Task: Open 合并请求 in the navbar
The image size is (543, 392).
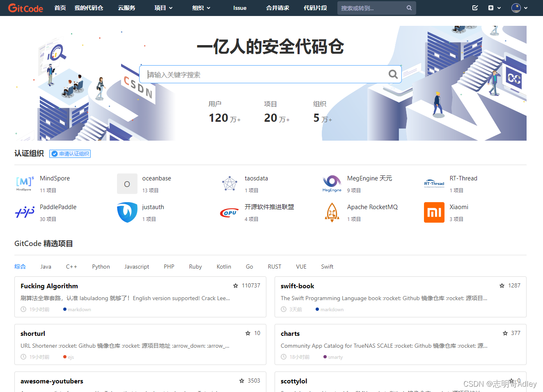Action: coord(277,8)
